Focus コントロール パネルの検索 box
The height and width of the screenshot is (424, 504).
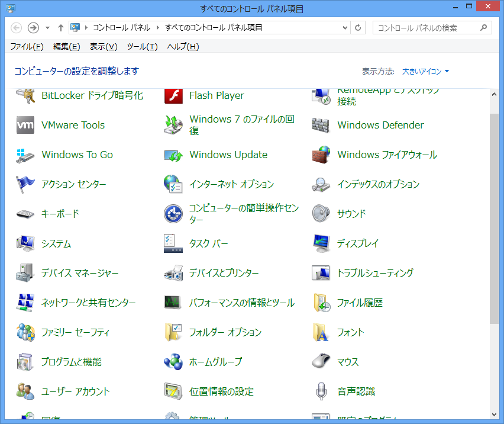click(432, 28)
